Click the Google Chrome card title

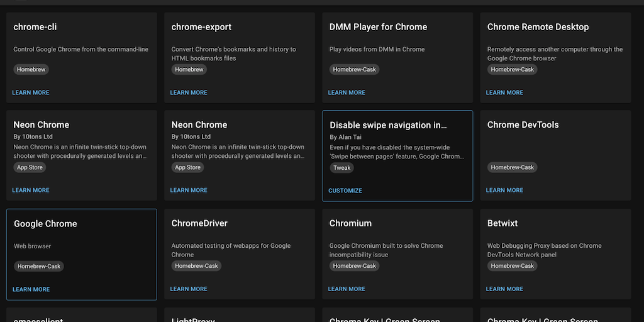[x=45, y=224]
